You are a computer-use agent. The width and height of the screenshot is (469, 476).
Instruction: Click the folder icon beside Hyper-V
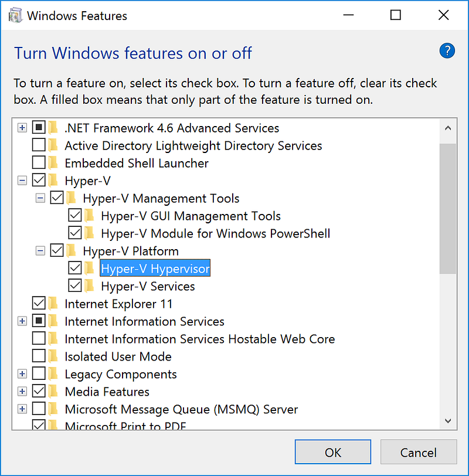pos(53,181)
